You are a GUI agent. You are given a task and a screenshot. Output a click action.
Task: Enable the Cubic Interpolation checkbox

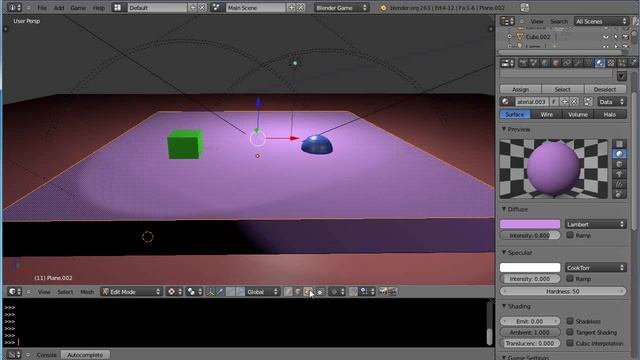[x=570, y=343]
